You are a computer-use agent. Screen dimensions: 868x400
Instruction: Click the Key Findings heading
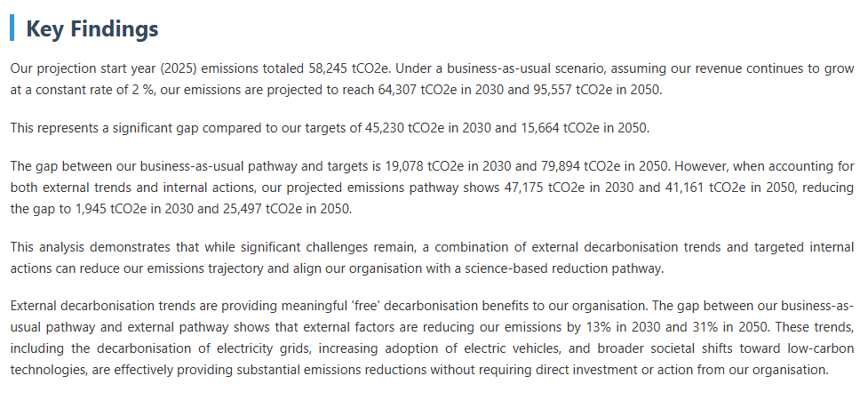coord(92,28)
